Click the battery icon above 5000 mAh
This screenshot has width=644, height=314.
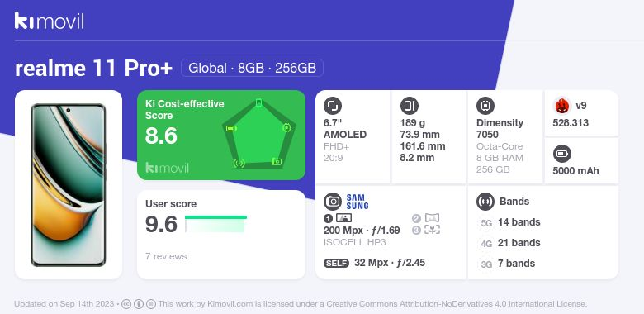562,155
